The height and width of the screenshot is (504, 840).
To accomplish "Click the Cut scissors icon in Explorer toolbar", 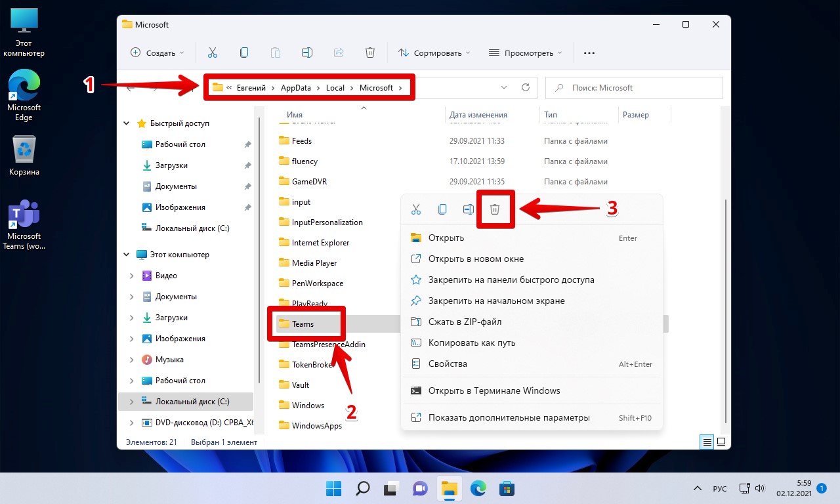I will point(213,52).
